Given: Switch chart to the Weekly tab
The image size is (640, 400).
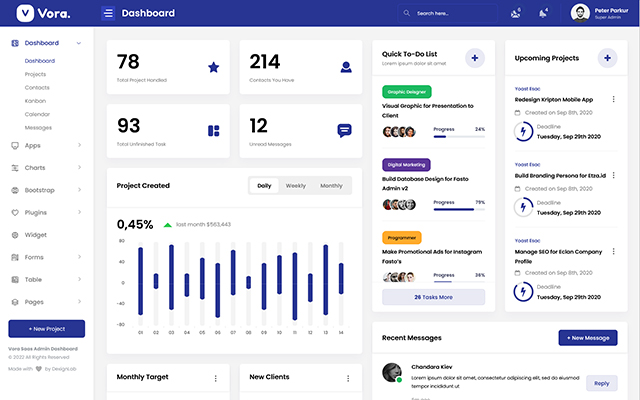Looking at the screenshot, I should (x=296, y=185).
